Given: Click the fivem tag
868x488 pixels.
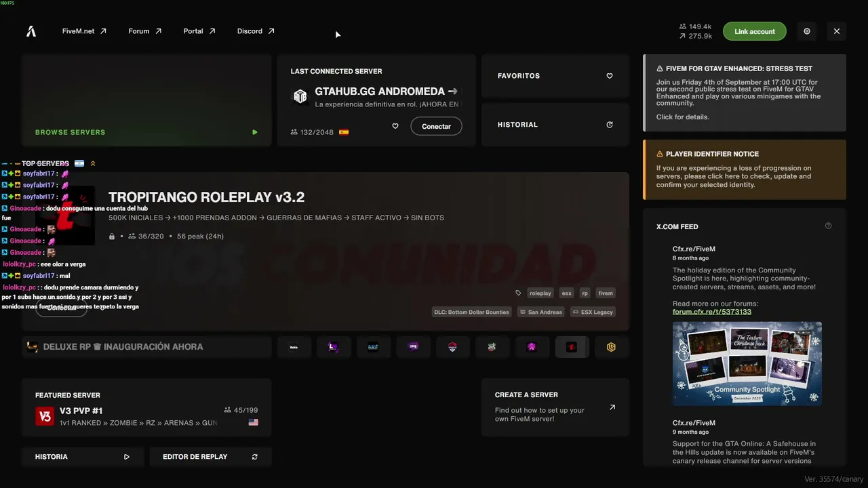Looking at the screenshot, I should point(606,293).
